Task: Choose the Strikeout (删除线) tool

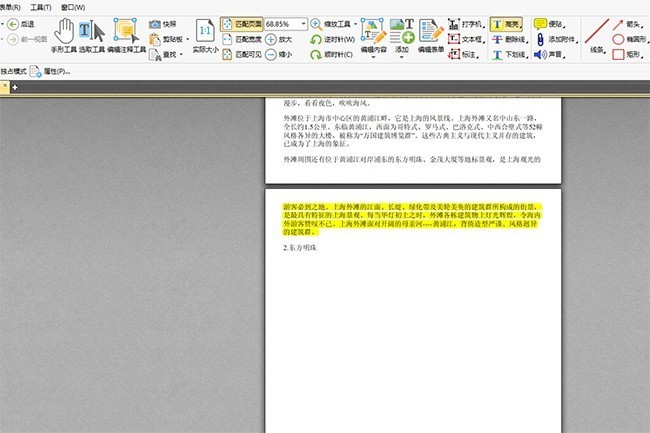Action: pyautogui.click(x=510, y=39)
